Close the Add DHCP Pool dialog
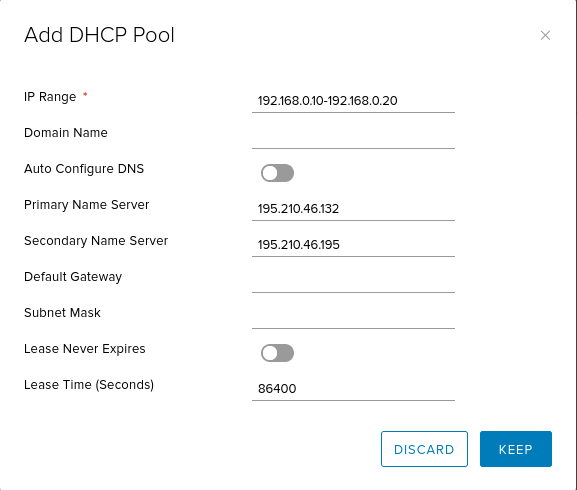The width and height of the screenshot is (577, 490). tap(545, 35)
